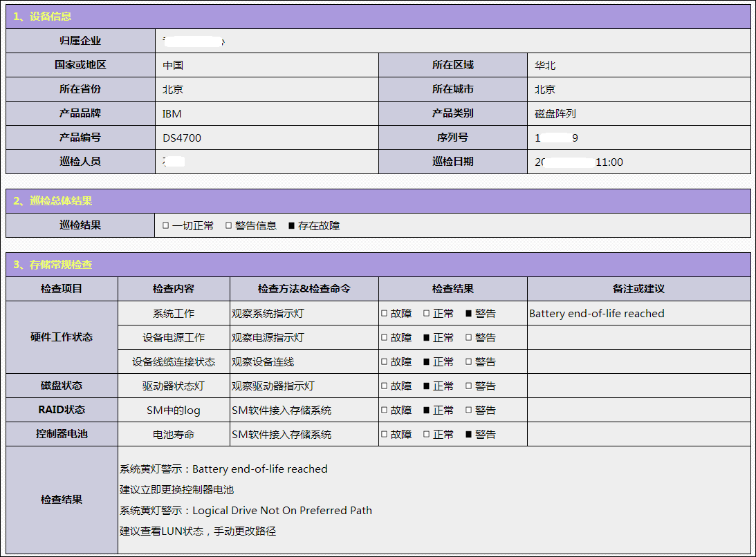Click the 巡检总体结果 section header
The width and height of the screenshot is (756, 557).
tap(53, 201)
